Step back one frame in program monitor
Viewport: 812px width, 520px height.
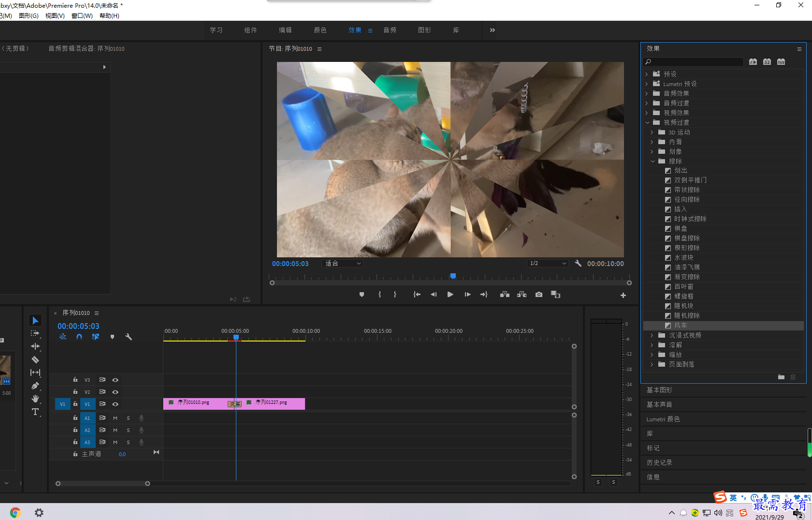pyautogui.click(x=434, y=295)
